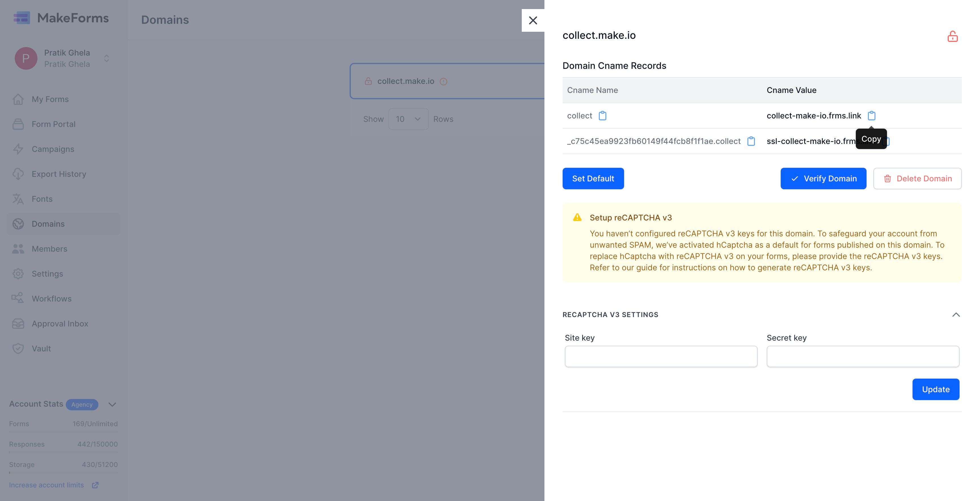
Task: Click the Cname Name column header
Action: [592, 90]
